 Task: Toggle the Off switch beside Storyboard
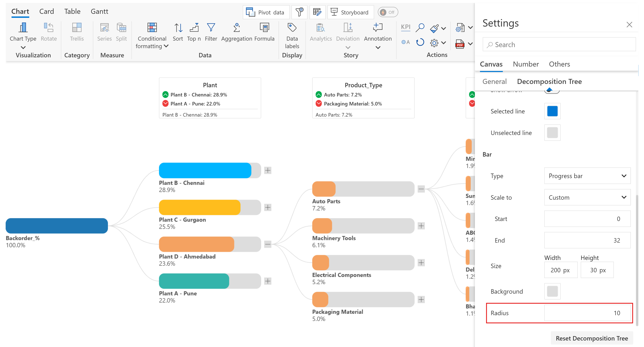coord(387,12)
